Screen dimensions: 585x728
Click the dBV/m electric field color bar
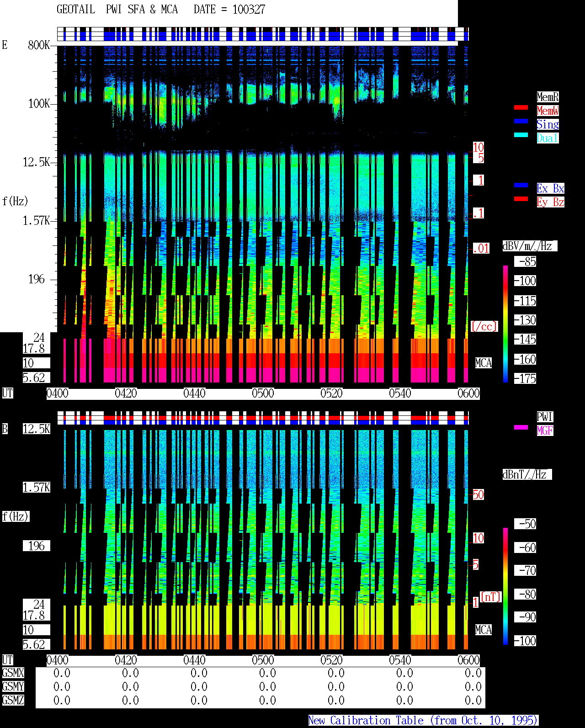tap(505, 324)
